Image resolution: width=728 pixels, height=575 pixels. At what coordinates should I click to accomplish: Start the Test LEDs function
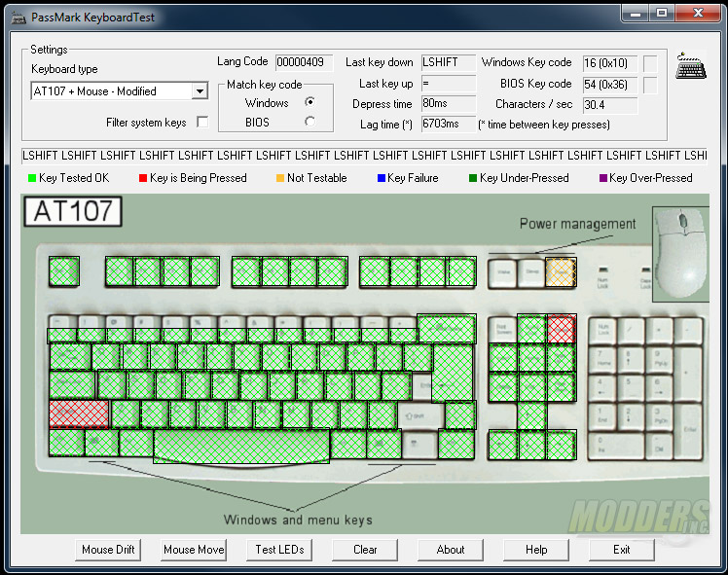point(279,550)
